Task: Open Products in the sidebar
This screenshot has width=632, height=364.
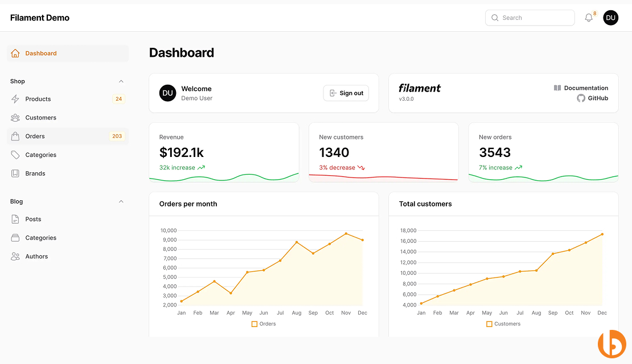Action: coord(68,99)
